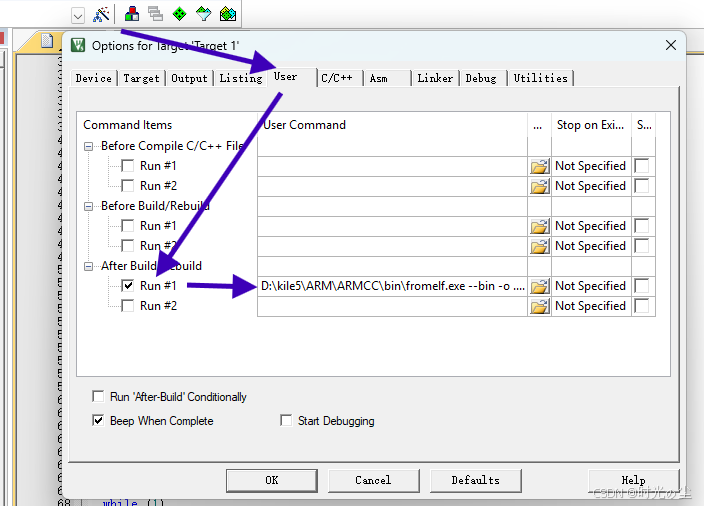Viewport: 704px width, 506px height.
Task: Open toolbar target dropdown arrow
Action: (78, 16)
